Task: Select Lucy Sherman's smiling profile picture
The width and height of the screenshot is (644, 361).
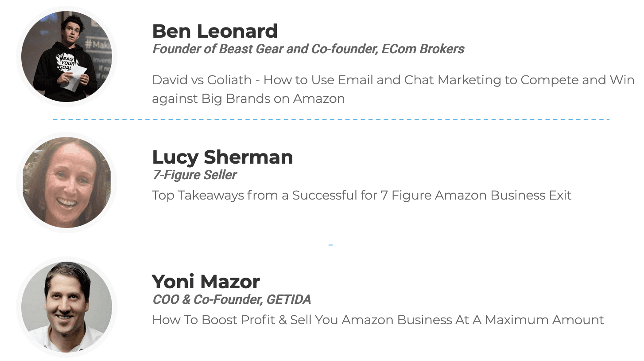Action: (66, 182)
